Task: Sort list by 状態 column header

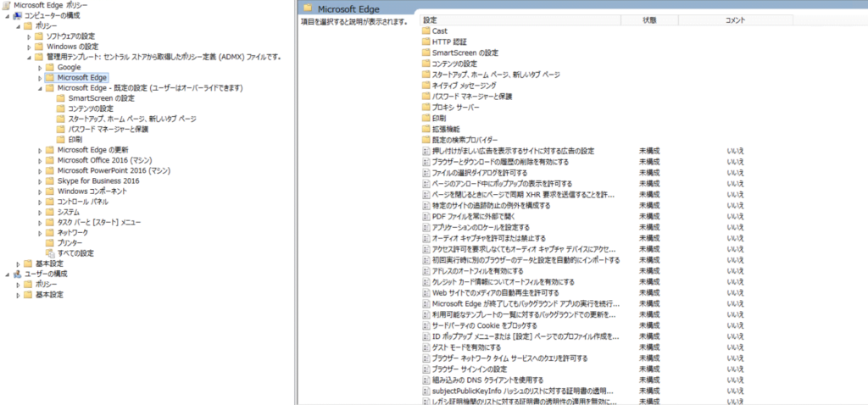Action: click(x=649, y=20)
